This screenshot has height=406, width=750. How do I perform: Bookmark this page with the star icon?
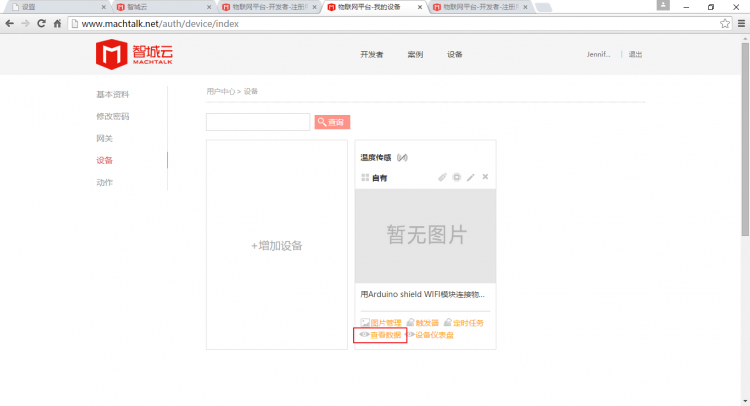[724, 23]
